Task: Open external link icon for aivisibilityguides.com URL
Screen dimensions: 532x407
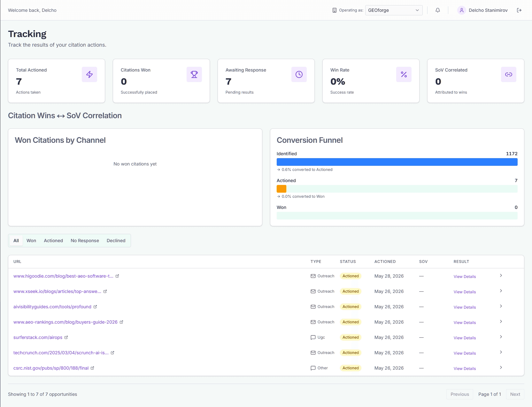Action: pyautogui.click(x=95, y=307)
